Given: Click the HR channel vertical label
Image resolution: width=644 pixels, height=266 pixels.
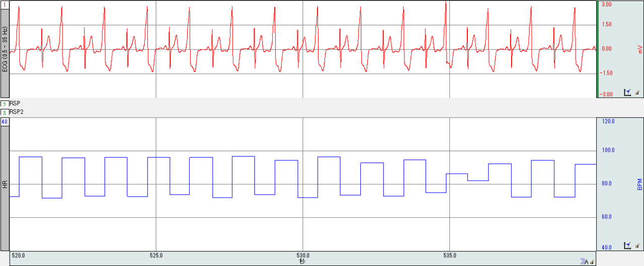Looking at the screenshot, I should click(5, 185).
